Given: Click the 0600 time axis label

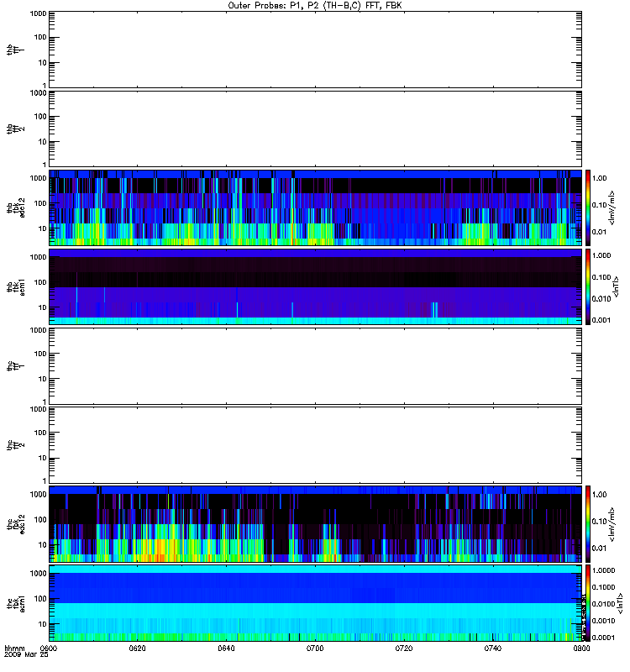Looking at the screenshot, I should pyautogui.click(x=49, y=648).
